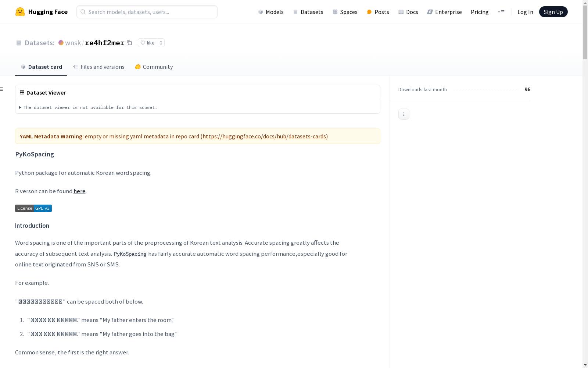Screen dimensions: 588x368
Task: Click the Hugging Face logo emoji
Action: point(20,12)
